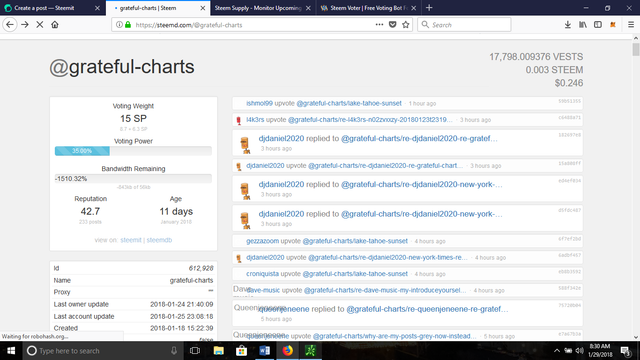
Task: Click the Created date 2018-01-18 15:22:39
Action: (x=181, y=328)
